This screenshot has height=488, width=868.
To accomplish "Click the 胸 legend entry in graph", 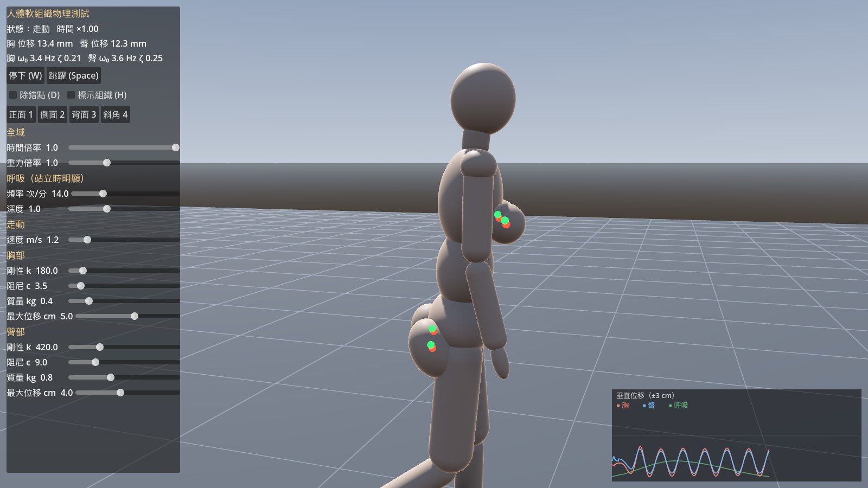I will 623,405.
